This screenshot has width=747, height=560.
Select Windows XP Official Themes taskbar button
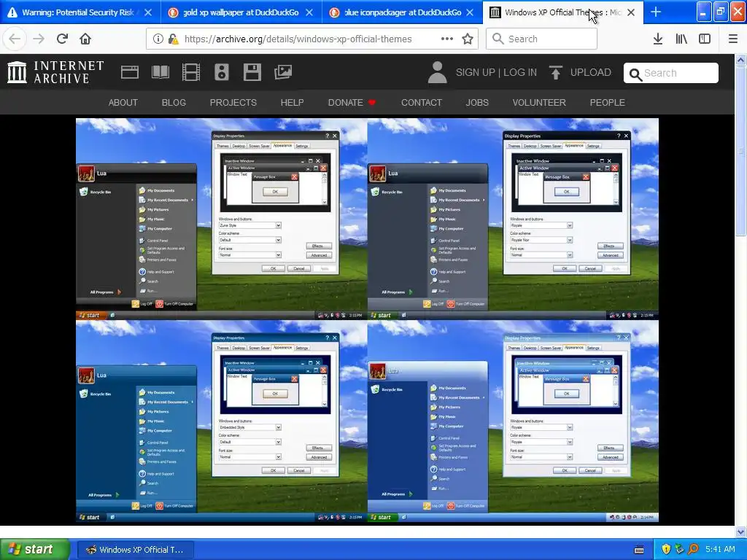136,550
